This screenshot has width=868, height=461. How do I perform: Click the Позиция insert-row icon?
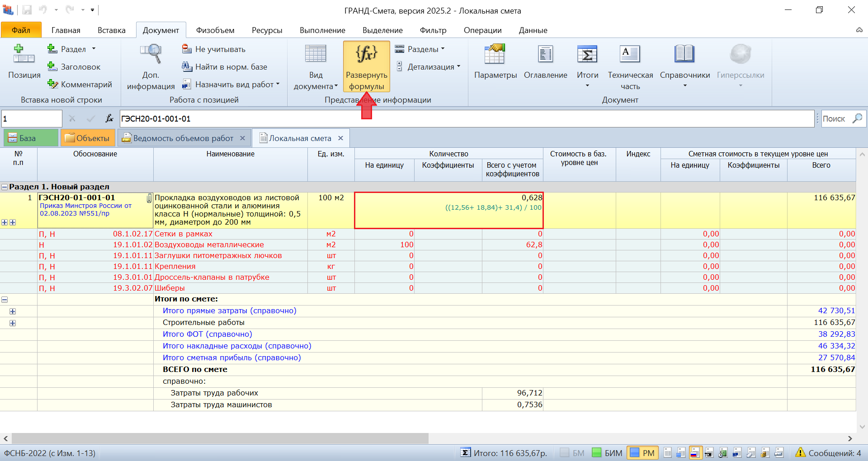(x=24, y=54)
